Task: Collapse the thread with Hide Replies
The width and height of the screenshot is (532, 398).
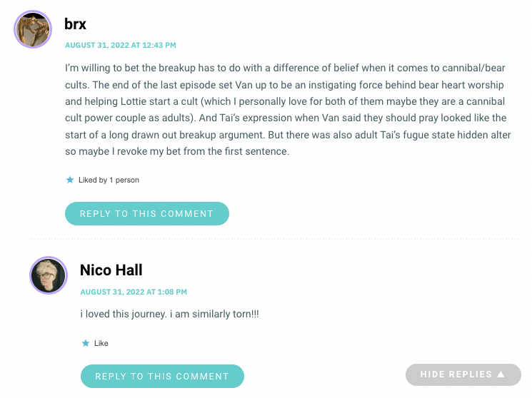Action: (x=463, y=374)
